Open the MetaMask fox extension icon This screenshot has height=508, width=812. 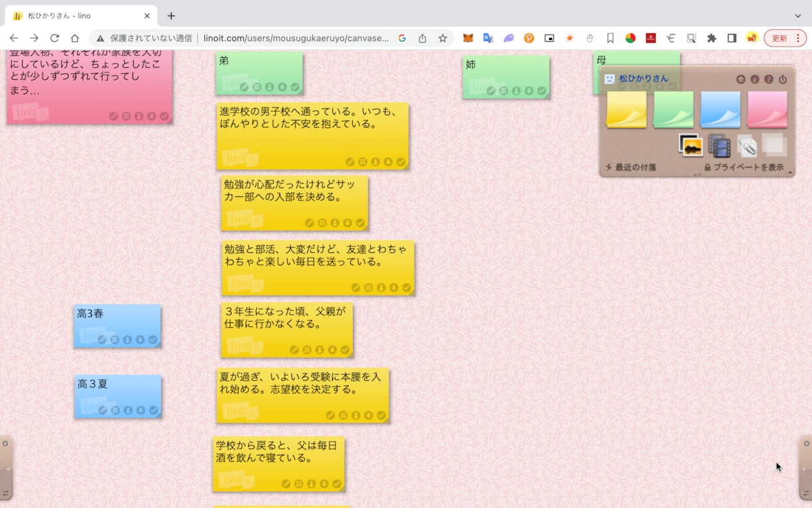[x=469, y=38]
